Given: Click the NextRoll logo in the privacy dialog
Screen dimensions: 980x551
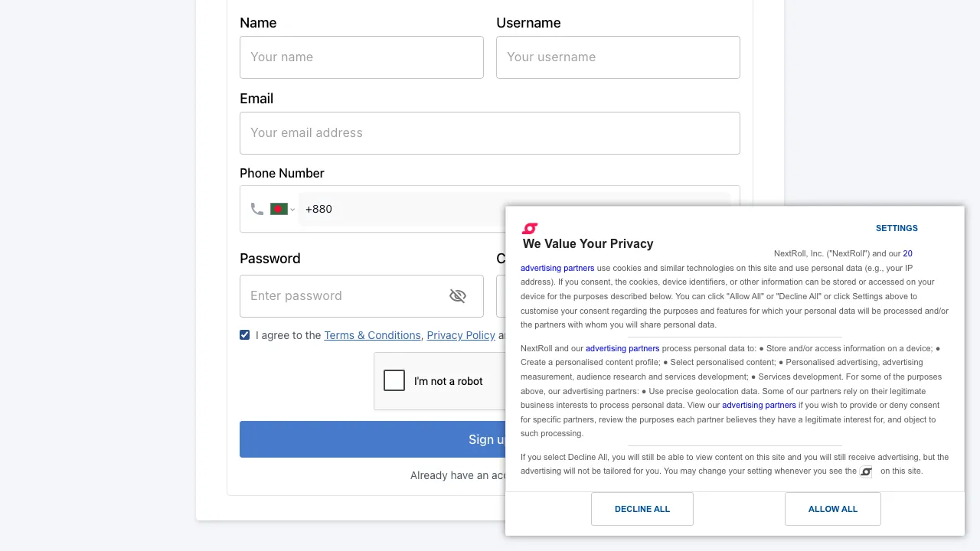Looking at the screenshot, I should point(530,227).
